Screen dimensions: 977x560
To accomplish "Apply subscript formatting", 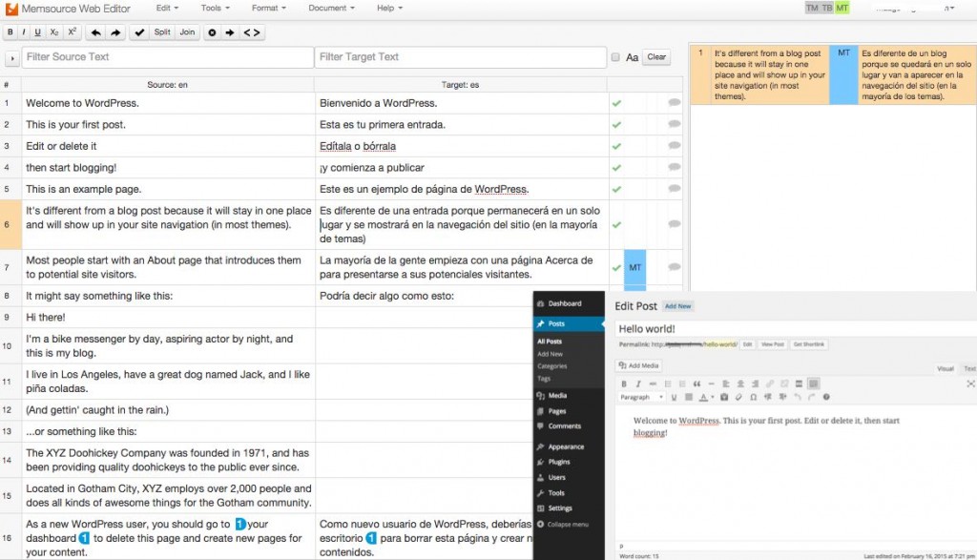I will 54,32.
